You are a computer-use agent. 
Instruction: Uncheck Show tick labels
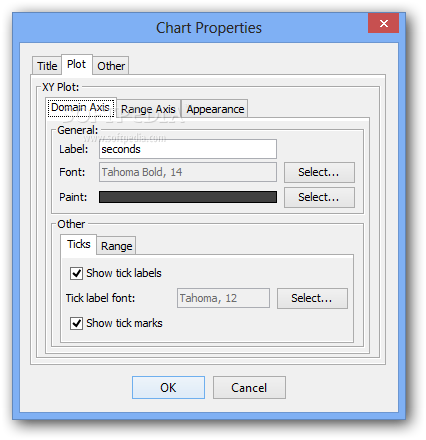(x=76, y=273)
